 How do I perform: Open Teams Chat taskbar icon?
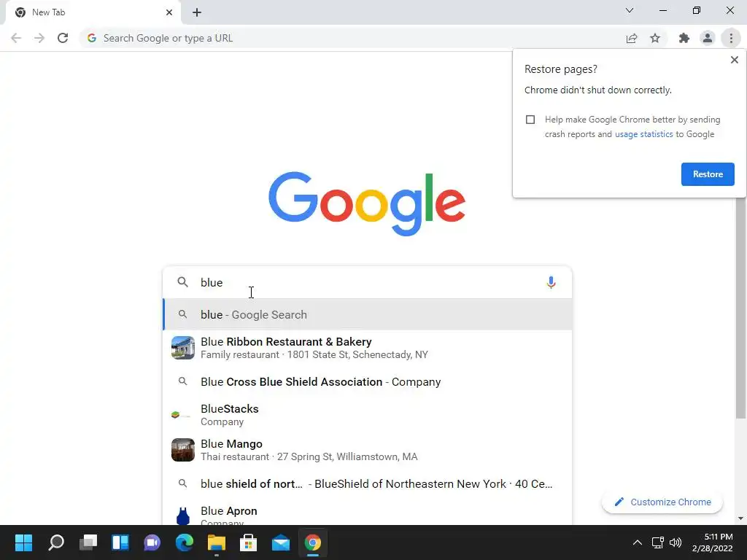tap(152, 542)
